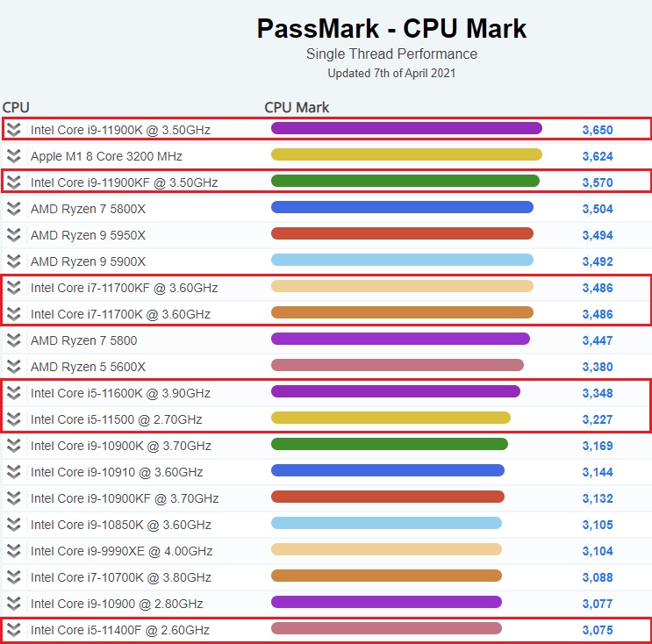Screen dimensions: 652x644
Task: Open the Intel Core i9-9990XE @ 4.00GHz link
Action: click(121, 551)
